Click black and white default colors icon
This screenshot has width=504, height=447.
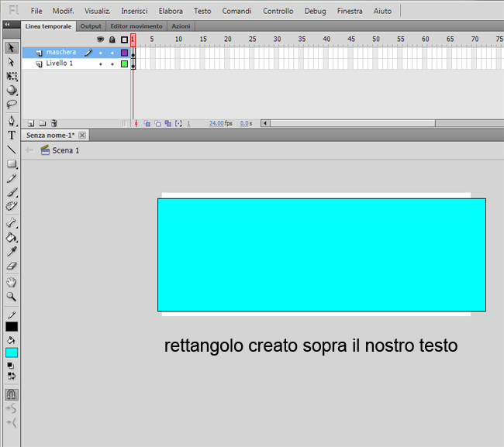[11, 366]
